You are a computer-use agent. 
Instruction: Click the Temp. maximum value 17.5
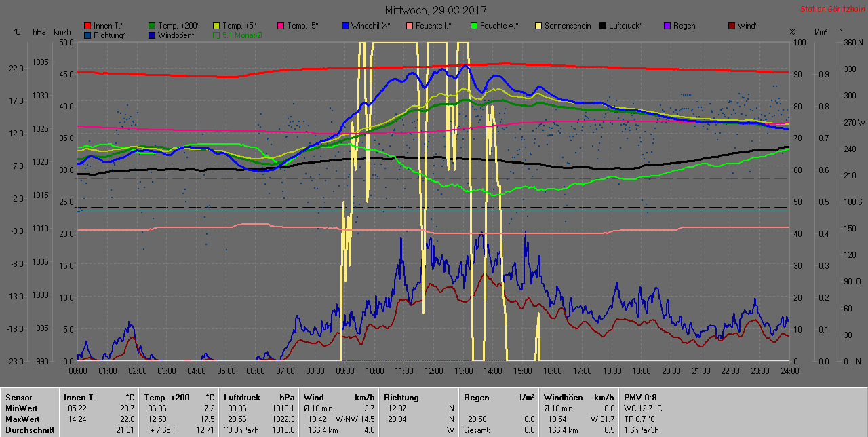point(207,419)
